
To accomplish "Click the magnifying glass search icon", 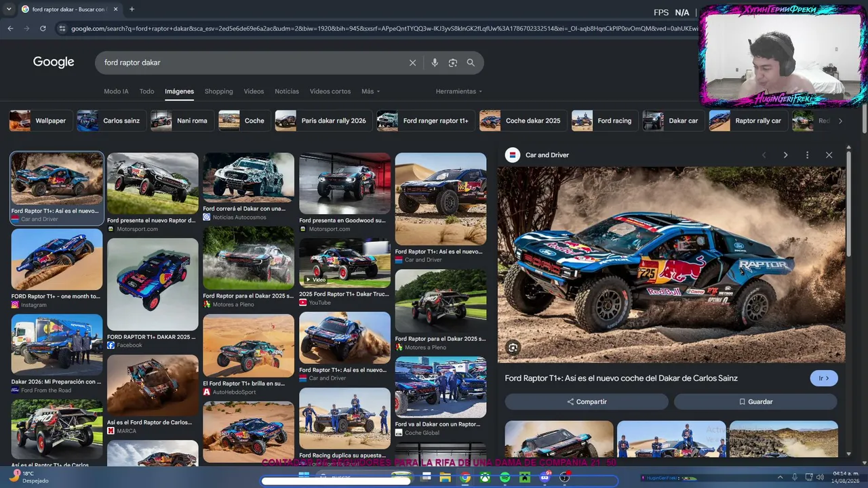I will pos(471,62).
